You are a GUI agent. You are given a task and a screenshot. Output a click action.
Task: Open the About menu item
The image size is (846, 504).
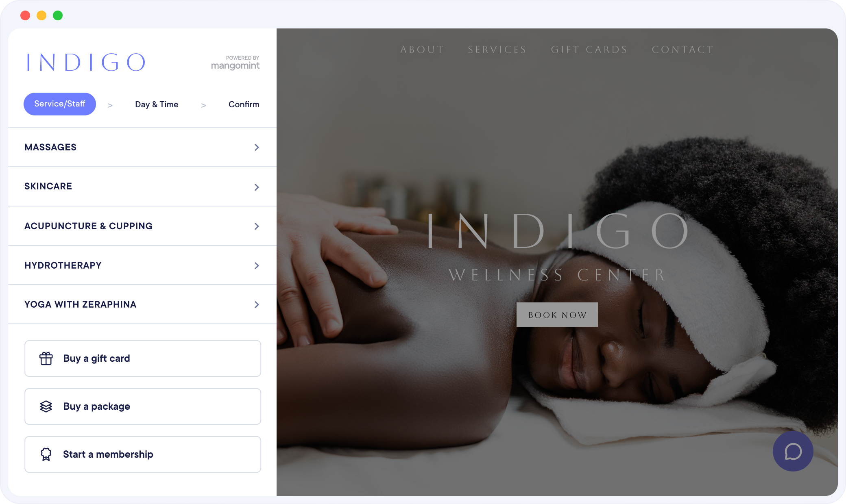pos(422,50)
